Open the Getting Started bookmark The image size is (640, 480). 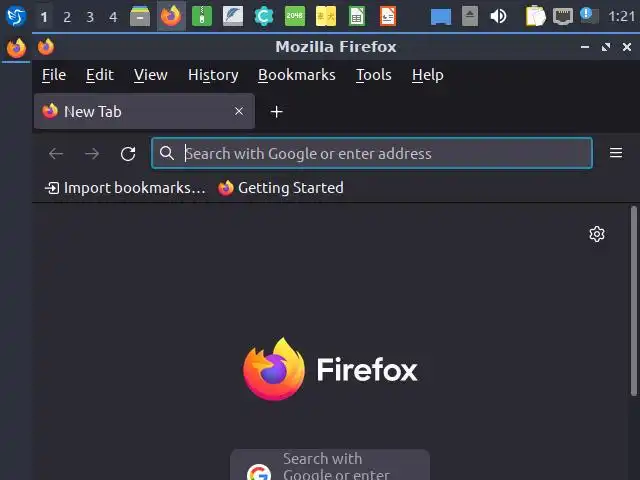[280, 188]
